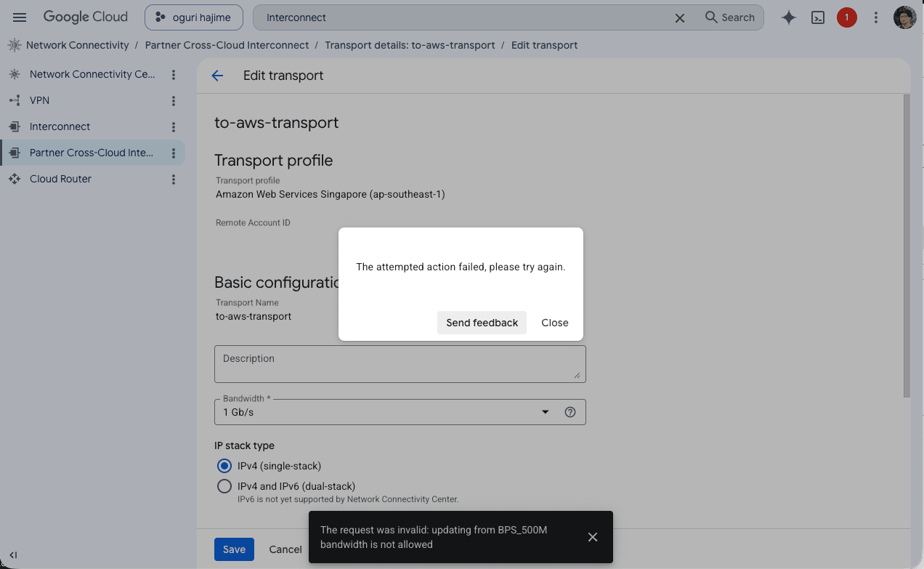
Task: Open more options for VPN
Action: pyautogui.click(x=173, y=101)
